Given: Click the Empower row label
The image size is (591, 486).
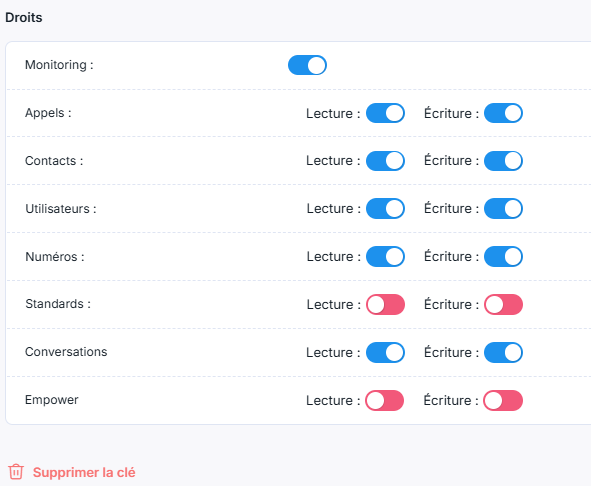Looking at the screenshot, I should coord(52,400).
